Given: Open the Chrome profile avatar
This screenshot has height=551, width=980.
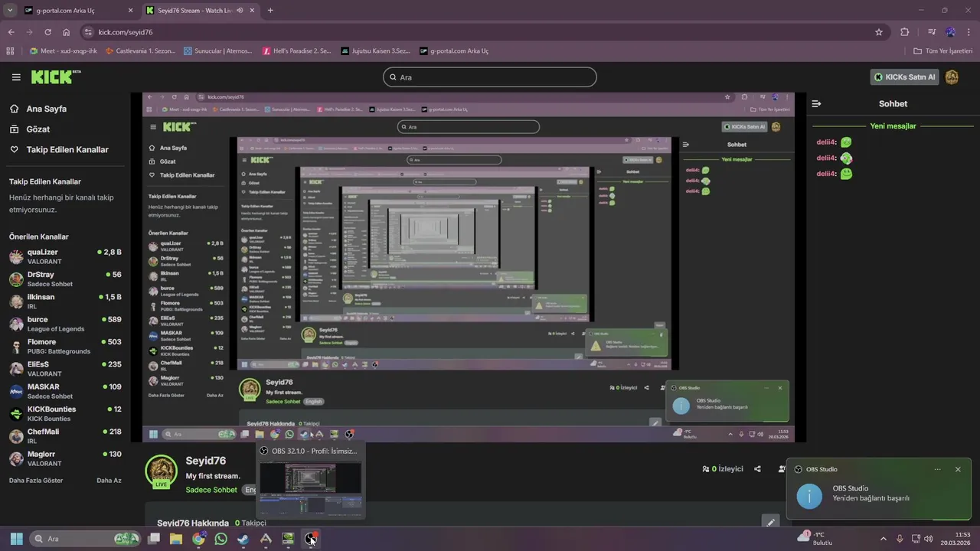Looking at the screenshot, I should (x=950, y=32).
